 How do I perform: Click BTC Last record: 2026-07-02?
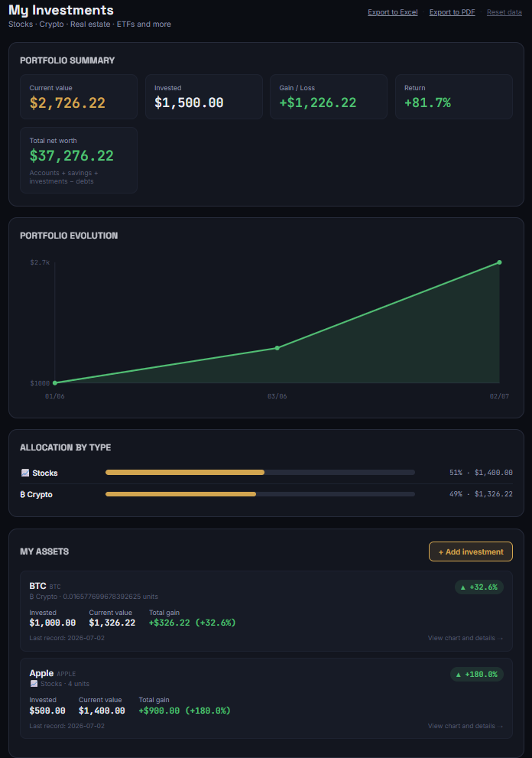click(66, 638)
